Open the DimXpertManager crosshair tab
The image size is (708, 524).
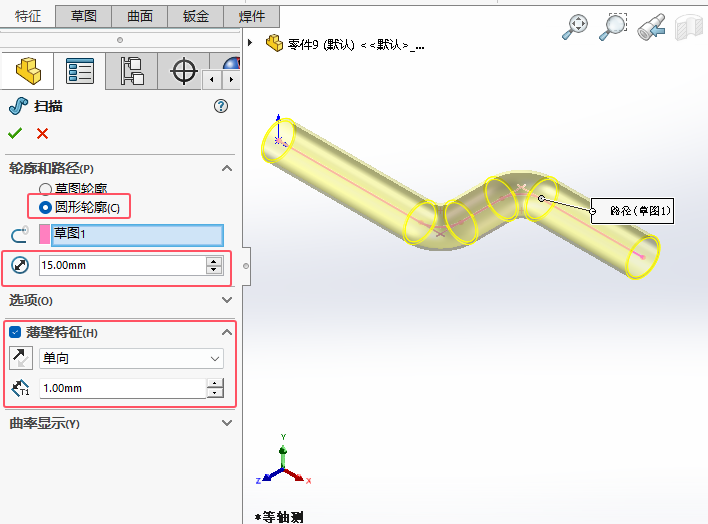pyautogui.click(x=184, y=71)
